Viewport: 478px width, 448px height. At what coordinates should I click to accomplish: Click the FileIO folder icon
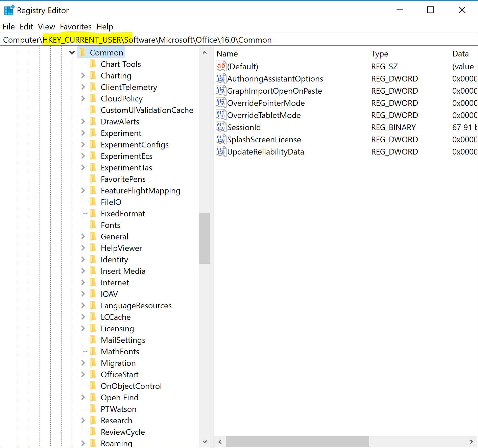[x=93, y=202]
